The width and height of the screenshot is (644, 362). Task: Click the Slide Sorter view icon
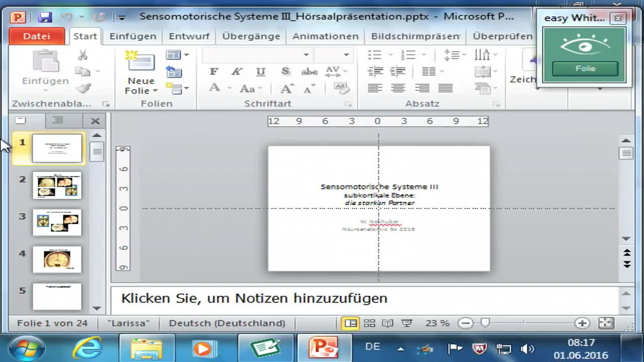point(369,322)
